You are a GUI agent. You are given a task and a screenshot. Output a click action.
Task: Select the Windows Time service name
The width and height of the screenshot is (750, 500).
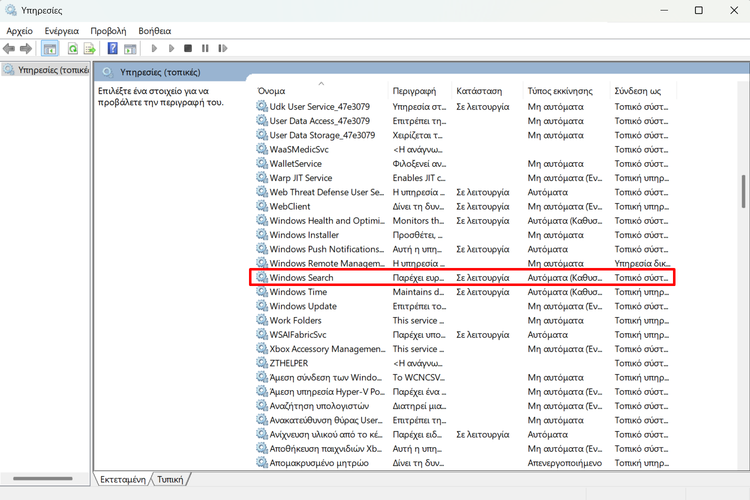click(298, 291)
